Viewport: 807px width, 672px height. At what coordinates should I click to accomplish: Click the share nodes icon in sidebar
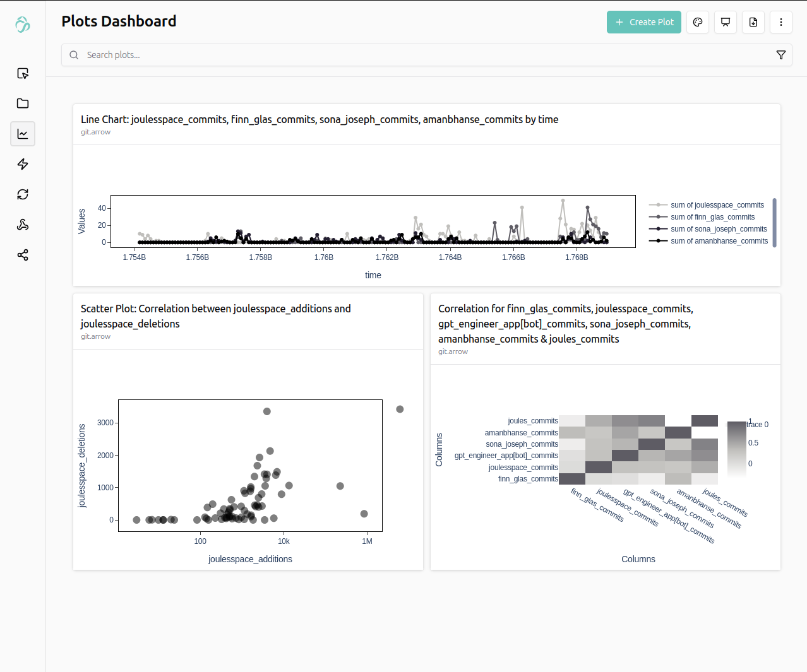pyautogui.click(x=23, y=255)
